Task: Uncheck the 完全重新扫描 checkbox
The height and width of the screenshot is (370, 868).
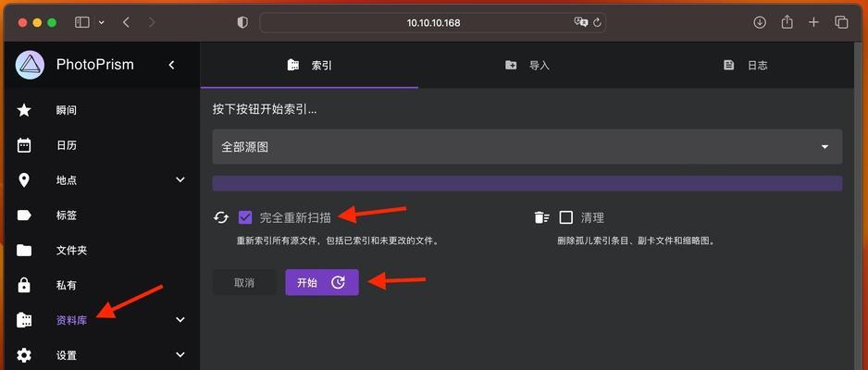Action: pos(245,217)
